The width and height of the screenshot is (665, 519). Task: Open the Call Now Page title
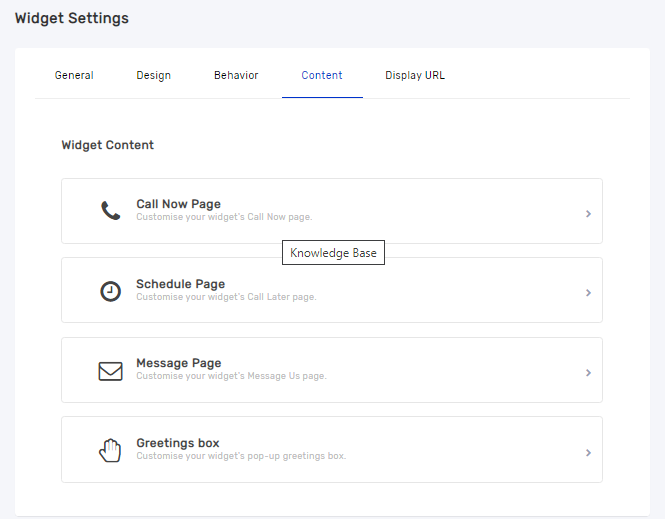click(x=178, y=204)
